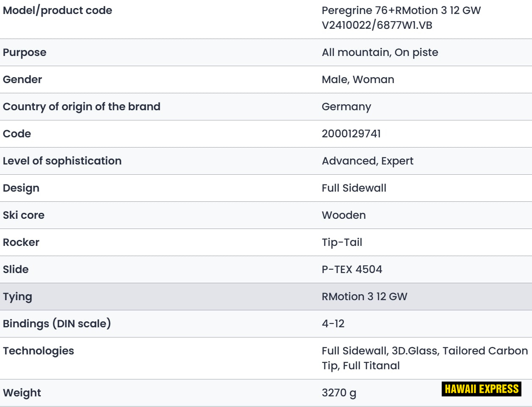
Task: Click the P-TEX 4504 slide value
Action: coord(352,270)
